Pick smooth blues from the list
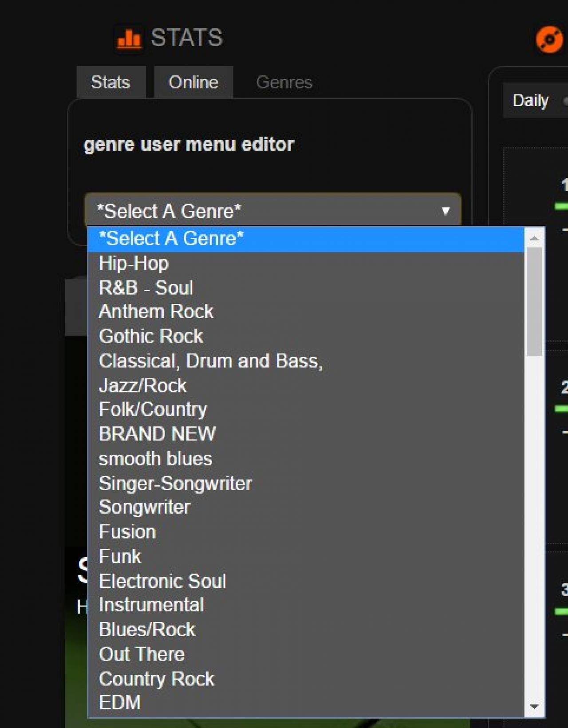568x728 pixels. click(155, 459)
